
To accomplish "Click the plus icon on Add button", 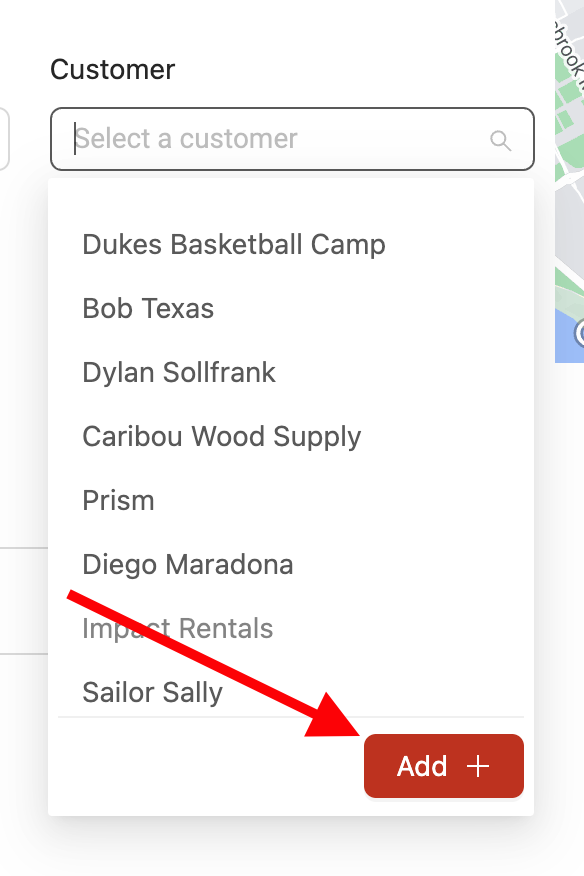I will click(x=478, y=766).
